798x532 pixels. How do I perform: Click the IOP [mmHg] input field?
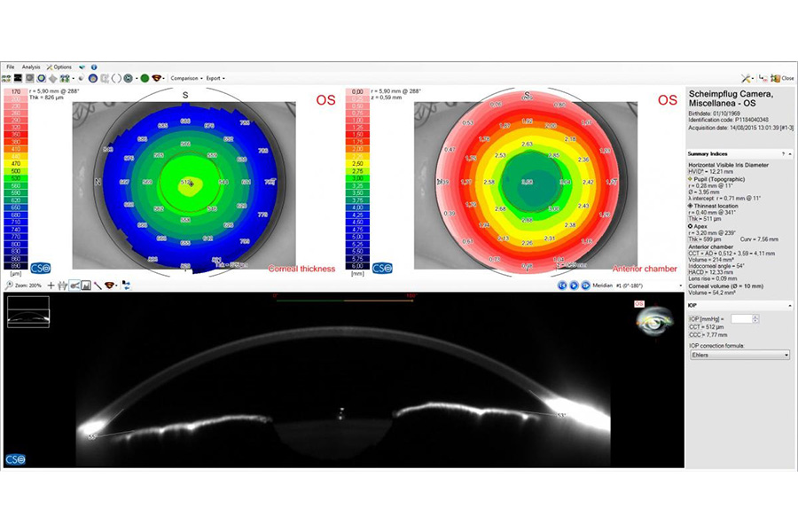(x=741, y=318)
